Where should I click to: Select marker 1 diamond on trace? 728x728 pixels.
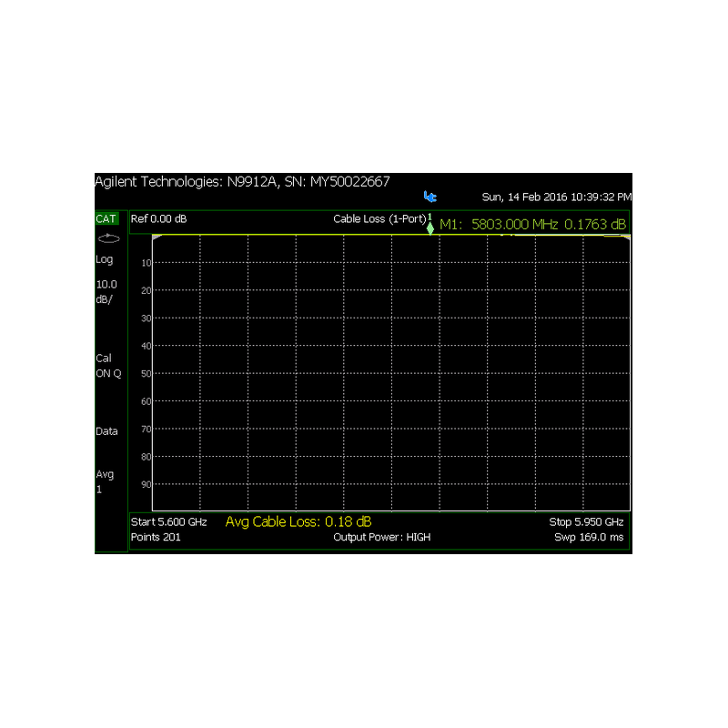[x=430, y=228]
